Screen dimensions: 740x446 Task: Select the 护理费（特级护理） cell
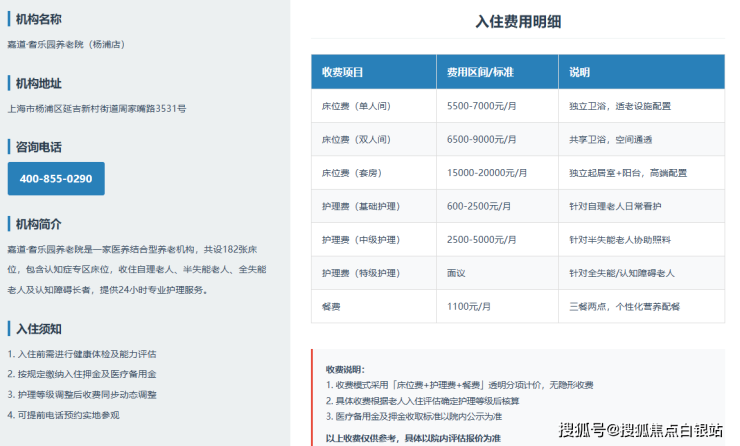click(x=374, y=273)
